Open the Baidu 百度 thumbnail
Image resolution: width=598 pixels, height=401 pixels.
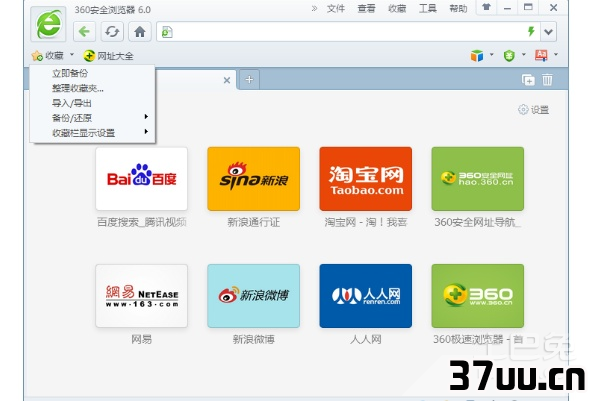pos(141,179)
